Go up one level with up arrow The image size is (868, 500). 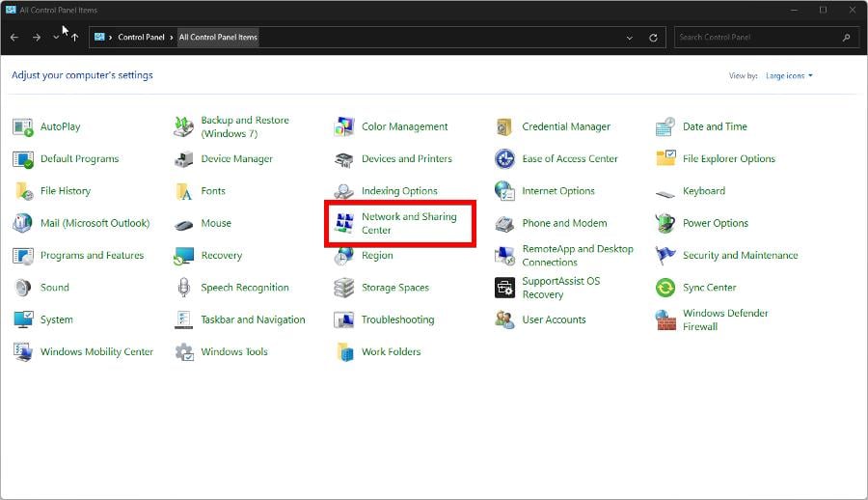click(74, 37)
